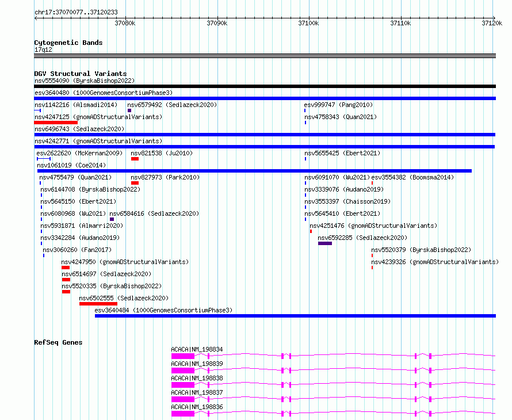
Task: Open nsv6091070 (Wu2021) variant
Action: (x=337, y=177)
